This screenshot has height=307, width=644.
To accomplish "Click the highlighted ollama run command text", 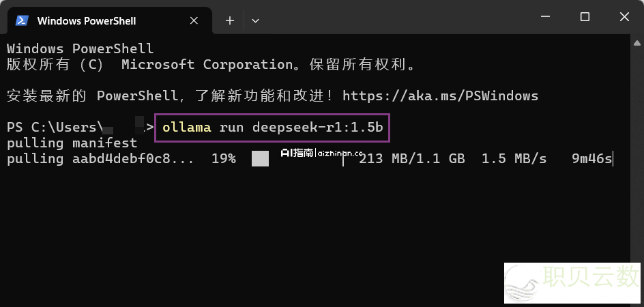I will [272, 128].
